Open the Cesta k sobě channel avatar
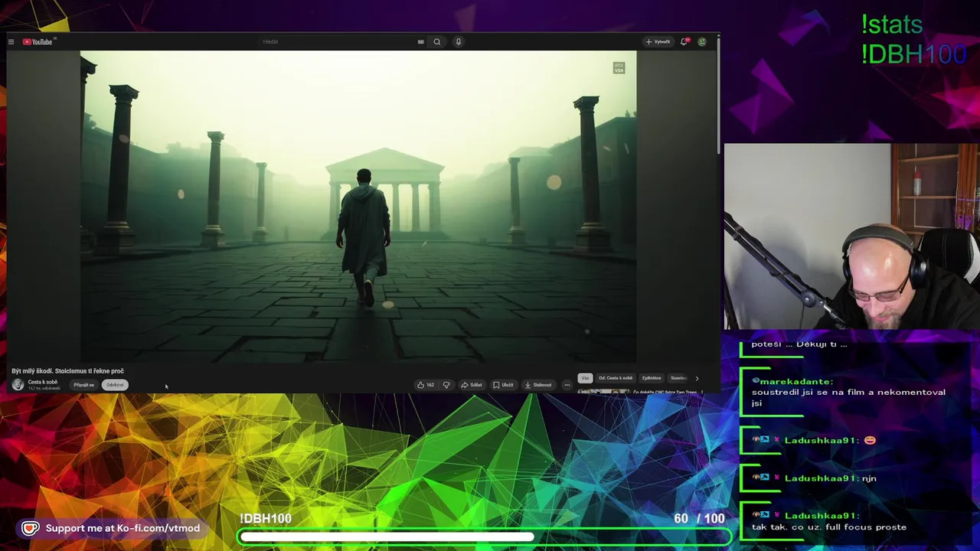Image resolution: width=980 pixels, height=551 pixels. (x=18, y=385)
